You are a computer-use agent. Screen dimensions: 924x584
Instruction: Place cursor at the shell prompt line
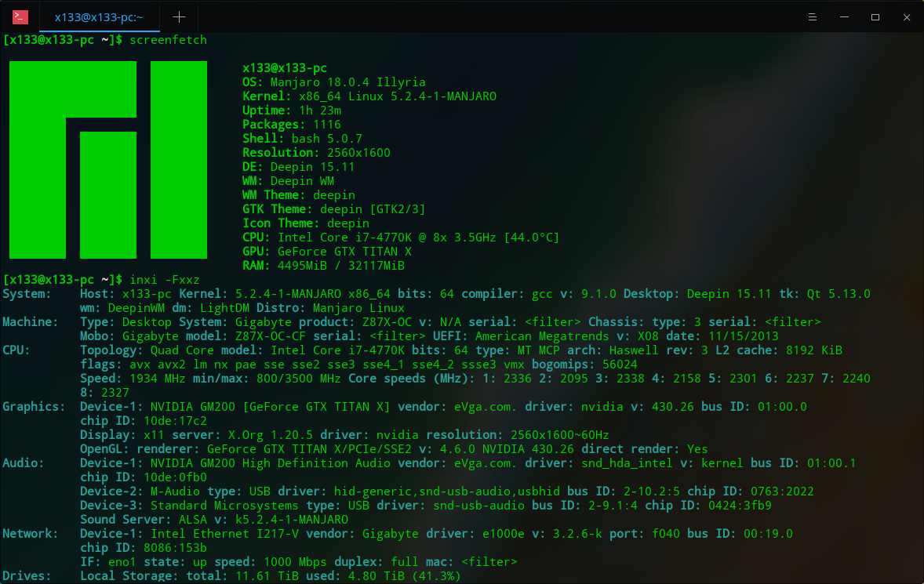pos(63,39)
